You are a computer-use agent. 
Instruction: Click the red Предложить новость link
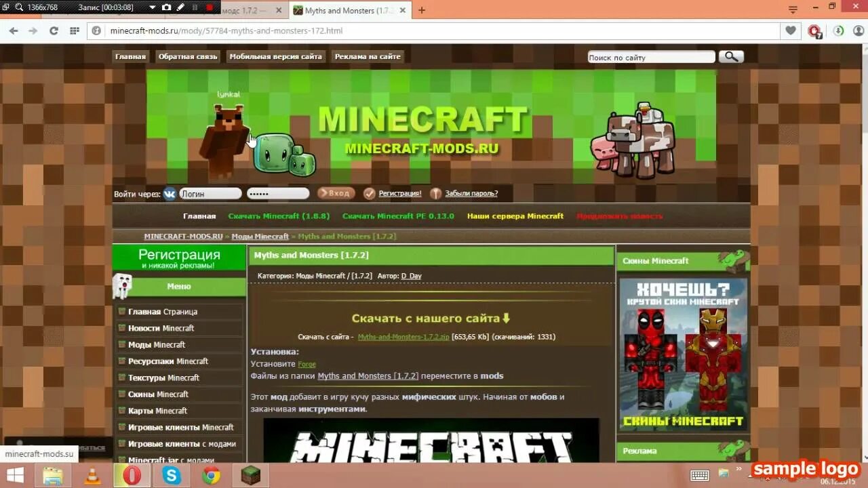[x=620, y=216]
